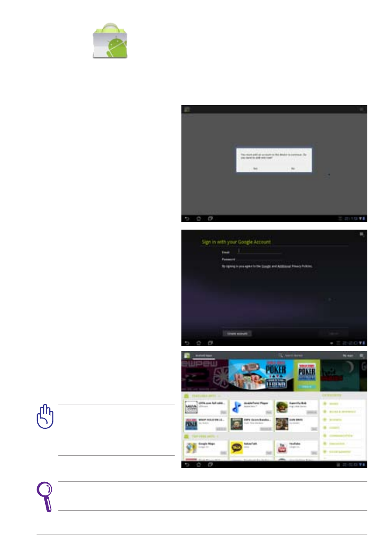Screen dimensions: 392x557
Task: Tap price button on Guerrilla Bob card
Action: tap(312, 412)
